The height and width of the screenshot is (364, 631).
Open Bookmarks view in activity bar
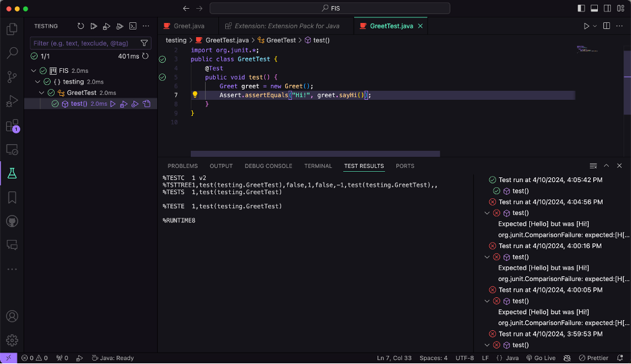click(12, 198)
